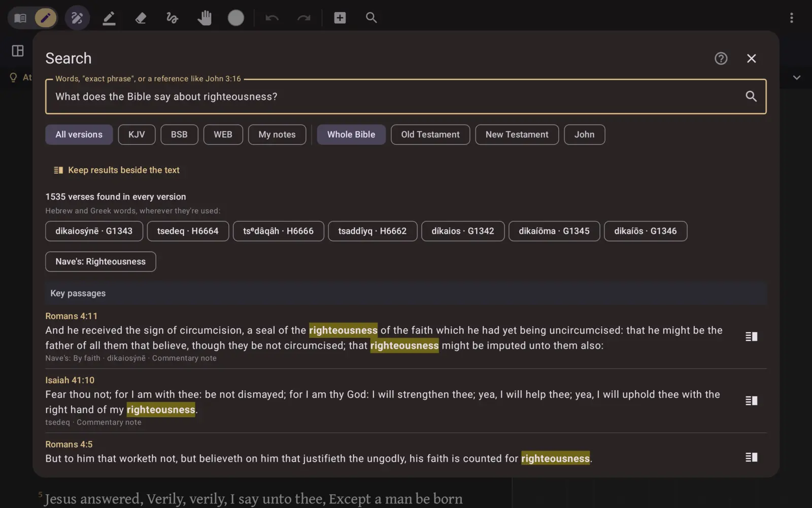Open tsedeq H6664 word chip
This screenshot has height=508, width=812.
coord(188,231)
